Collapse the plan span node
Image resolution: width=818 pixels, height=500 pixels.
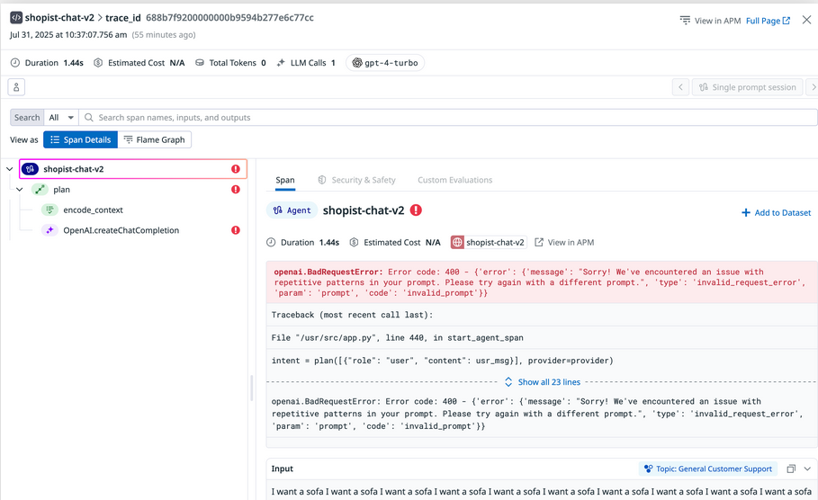pyautogui.click(x=19, y=189)
